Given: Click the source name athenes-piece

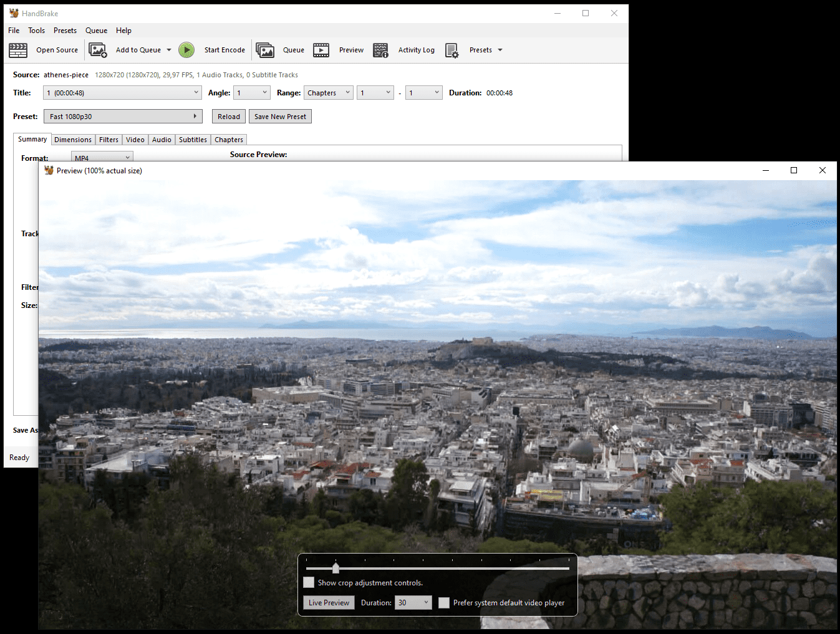Looking at the screenshot, I should pos(66,75).
